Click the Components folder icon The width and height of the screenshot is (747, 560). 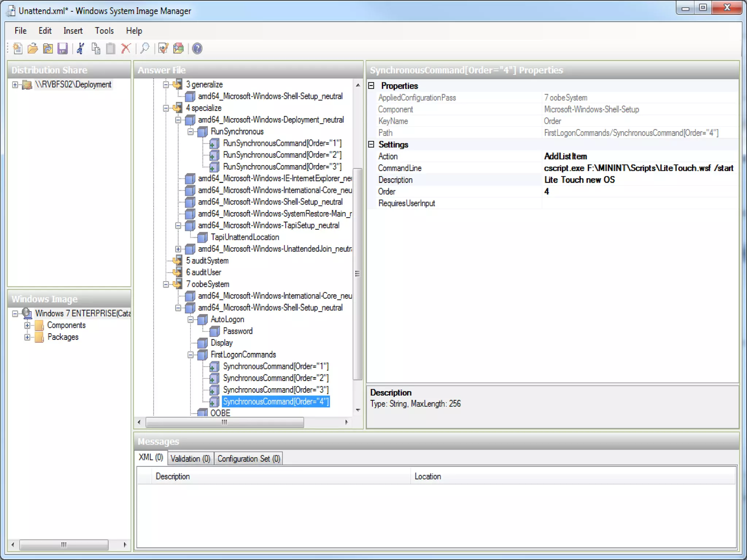tap(39, 325)
